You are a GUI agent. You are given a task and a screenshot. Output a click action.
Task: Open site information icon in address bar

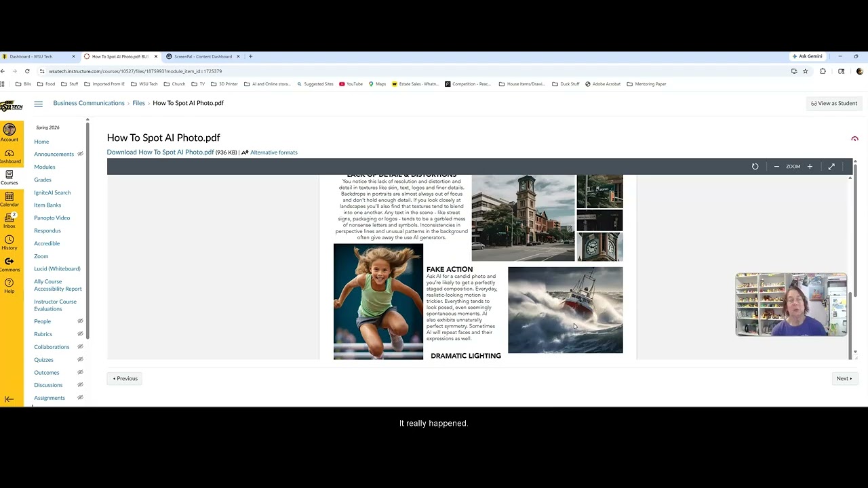42,71
